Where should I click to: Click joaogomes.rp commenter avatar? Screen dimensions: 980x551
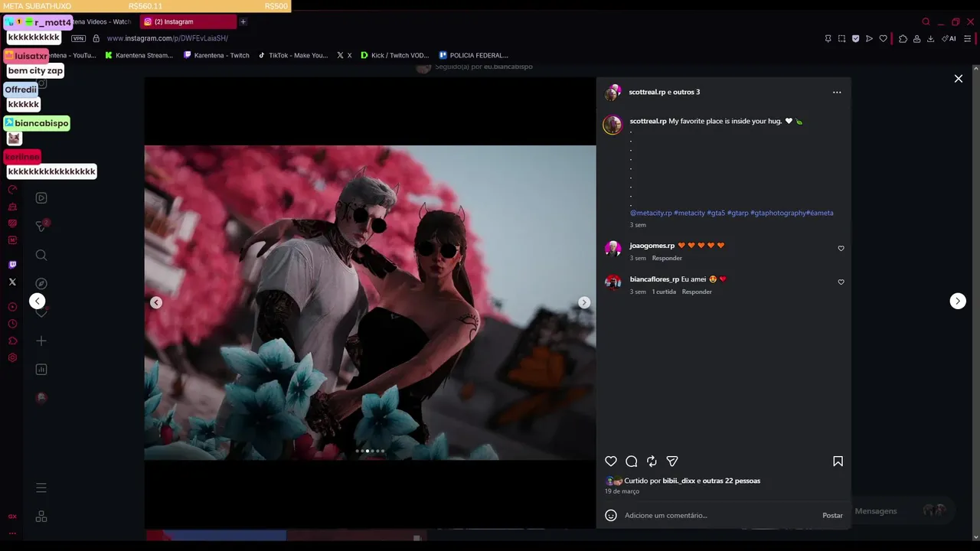(x=613, y=248)
